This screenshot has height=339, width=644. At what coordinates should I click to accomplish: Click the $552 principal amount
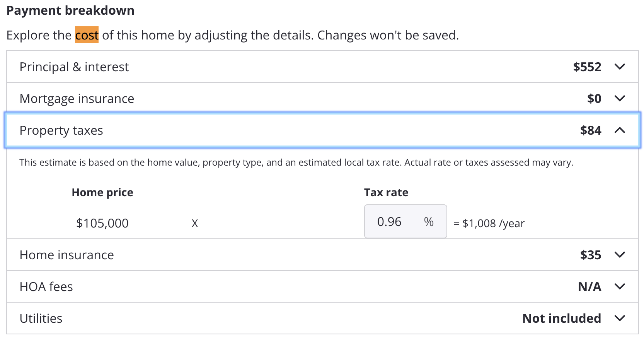587,67
